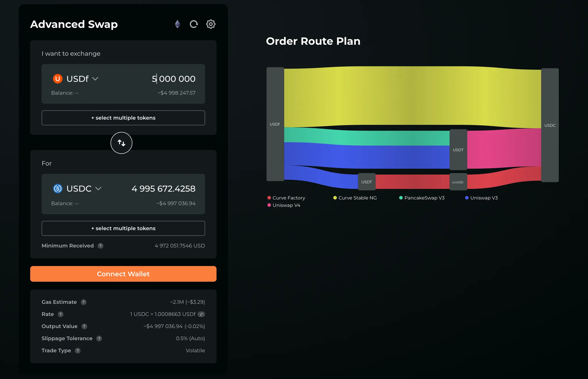Click the USDf Balance label
This screenshot has height=379, width=588.
click(65, 93)
